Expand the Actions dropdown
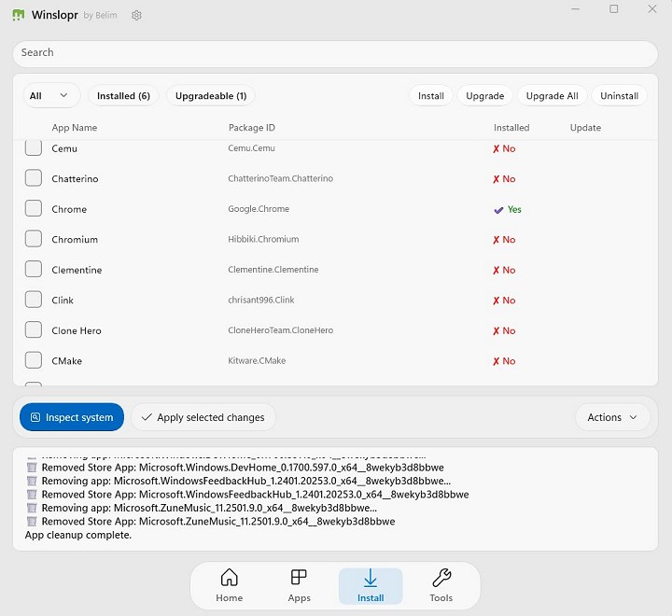 pos(612,417)
